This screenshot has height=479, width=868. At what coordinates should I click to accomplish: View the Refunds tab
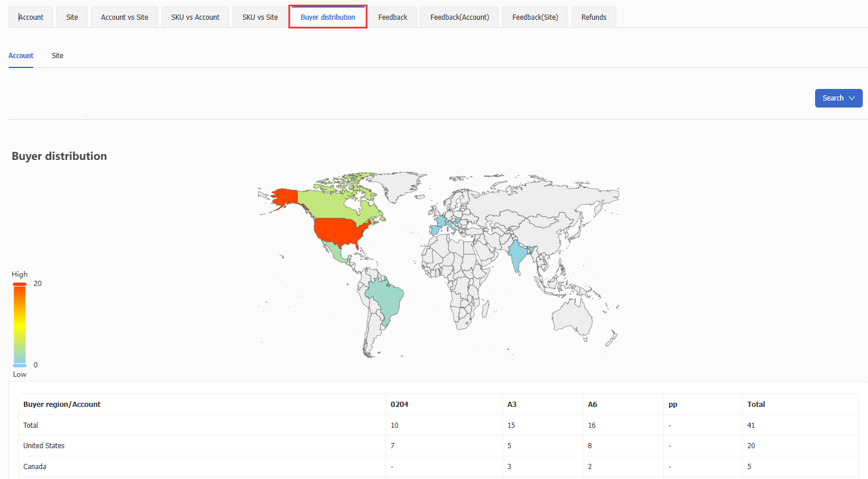(x=594, y=17)
